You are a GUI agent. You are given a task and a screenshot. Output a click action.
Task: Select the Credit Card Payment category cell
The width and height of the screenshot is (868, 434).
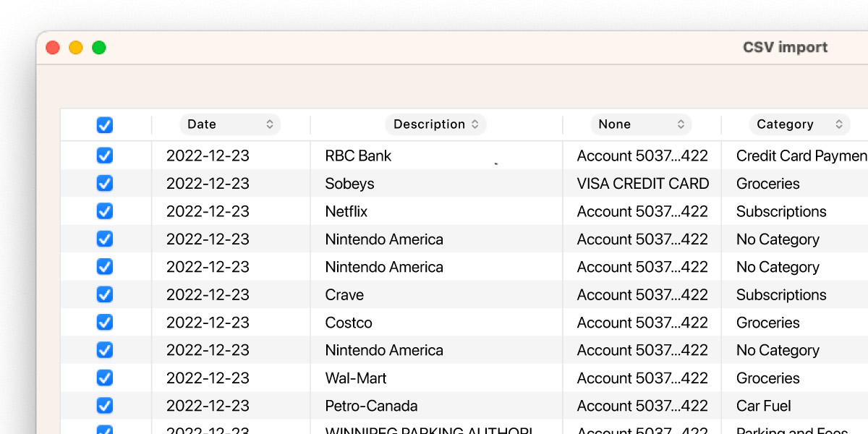(801, 156)
